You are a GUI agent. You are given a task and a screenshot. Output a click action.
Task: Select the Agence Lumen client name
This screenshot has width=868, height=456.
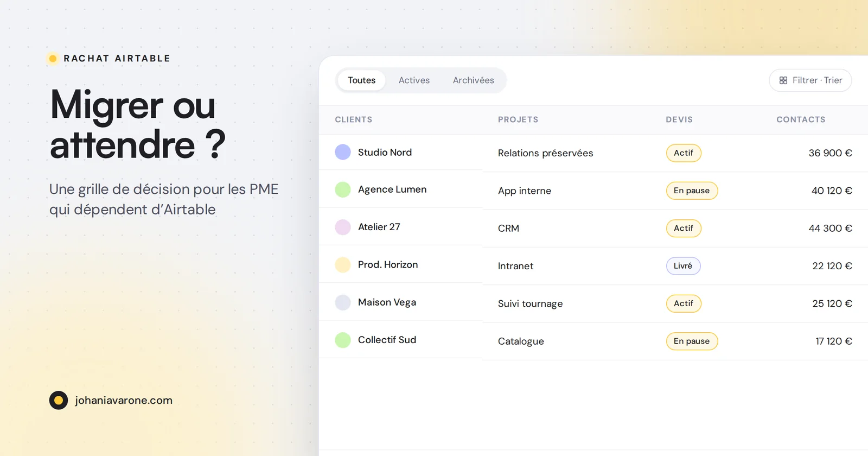click(x=392, y=189)
